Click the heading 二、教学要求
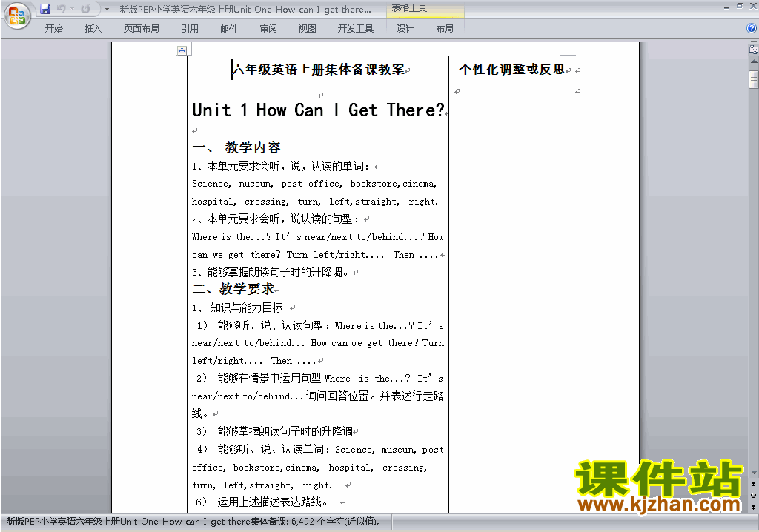The height and width of the screenshot is (532, 759). pyautogui.click(x=233, y=289)
